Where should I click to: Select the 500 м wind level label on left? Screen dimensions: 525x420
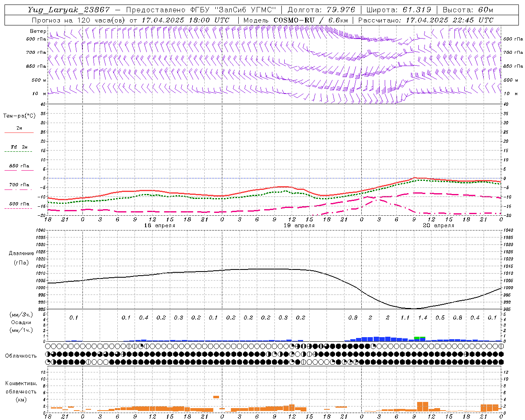39,80
